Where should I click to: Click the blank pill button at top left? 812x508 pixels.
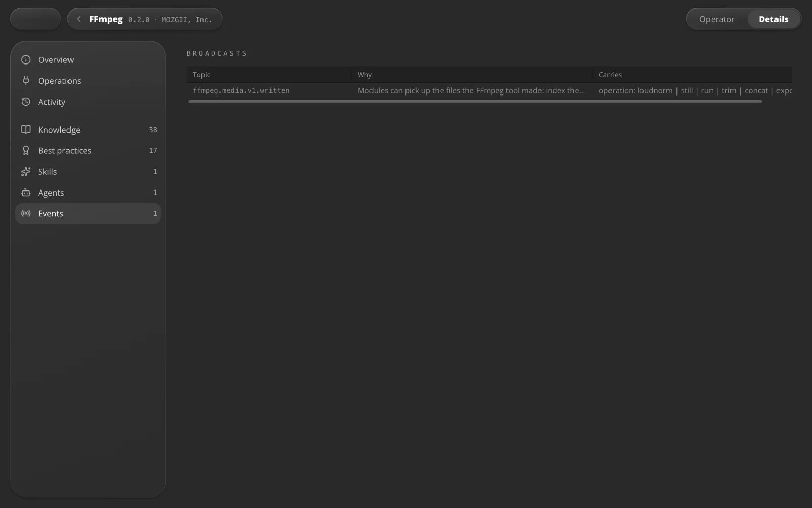(36, 19)
